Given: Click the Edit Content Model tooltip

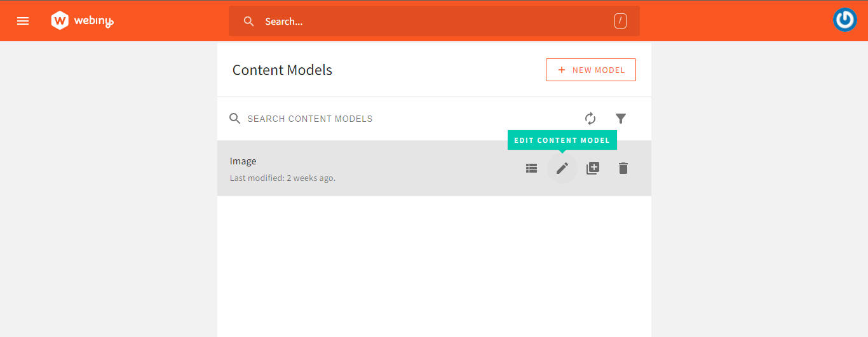Looking at the screenshot, I should click(x=562, y=140).
